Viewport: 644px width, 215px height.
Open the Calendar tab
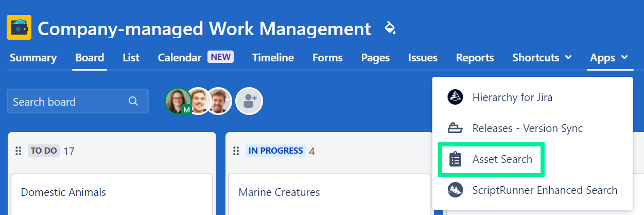[x=179, y=58]
